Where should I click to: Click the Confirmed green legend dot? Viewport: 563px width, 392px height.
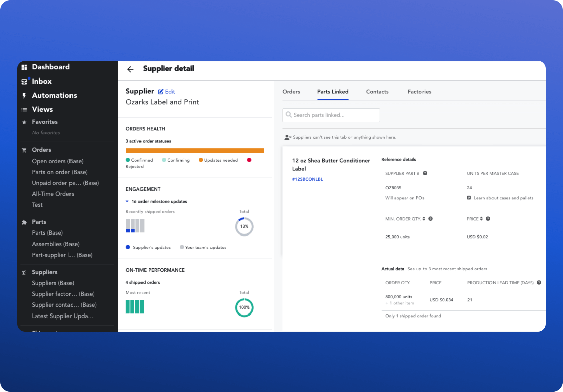[128, 160]
